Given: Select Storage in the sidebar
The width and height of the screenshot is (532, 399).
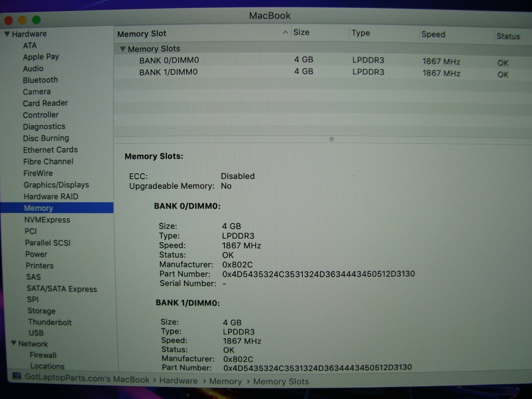Looking at the screenshot, I should pyautogui.click(x=42, y=311).
